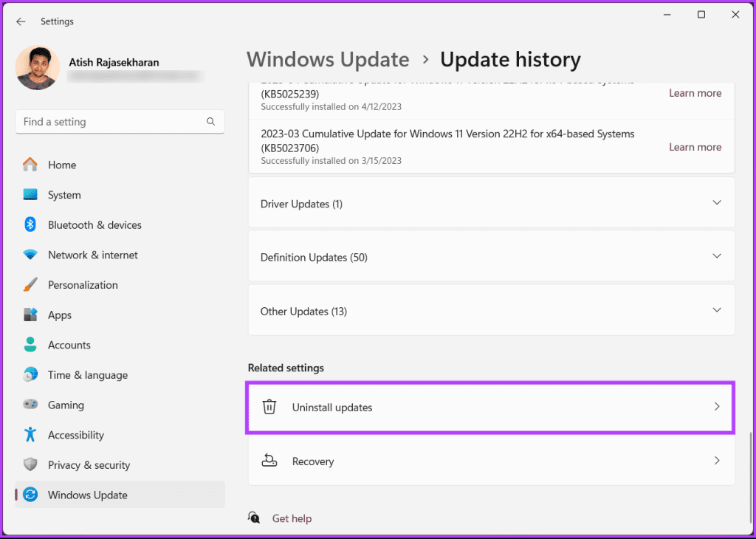Click the Uninstall updates trash icon
The width and height of the screenshot is (756, 539).
coord(269,407)
